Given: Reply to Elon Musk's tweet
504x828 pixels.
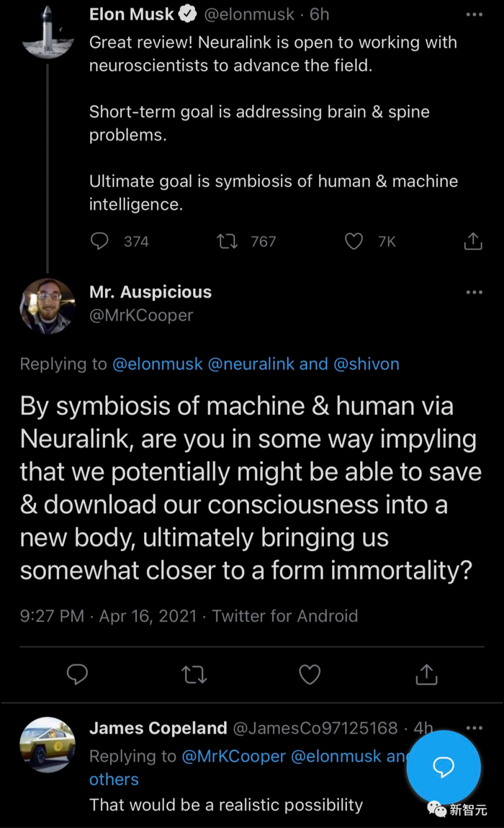Looking at the screenshot, I should tap(99, 241).
